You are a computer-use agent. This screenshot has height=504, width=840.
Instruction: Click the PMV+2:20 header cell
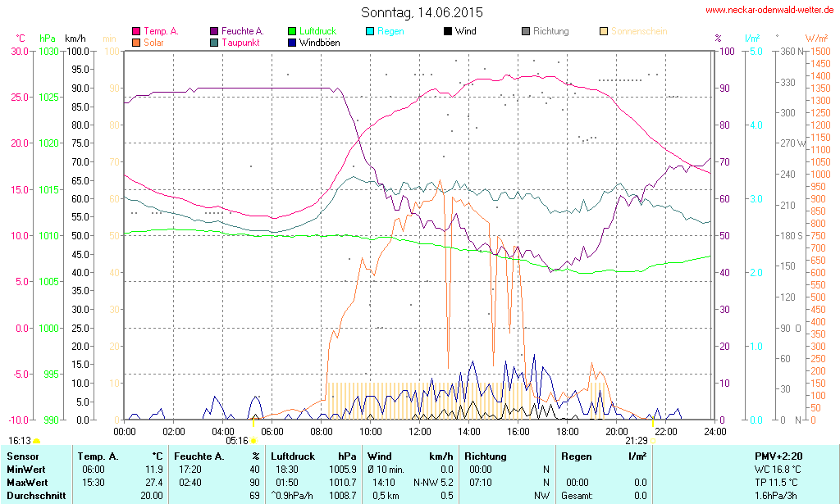click(778, 456)
